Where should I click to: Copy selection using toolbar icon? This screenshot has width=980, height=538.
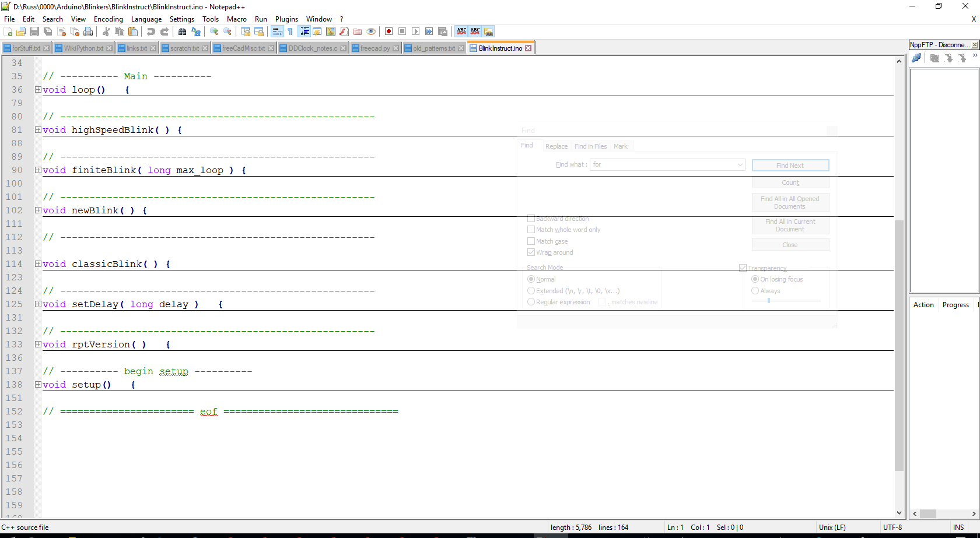click(x=120, y=31)
